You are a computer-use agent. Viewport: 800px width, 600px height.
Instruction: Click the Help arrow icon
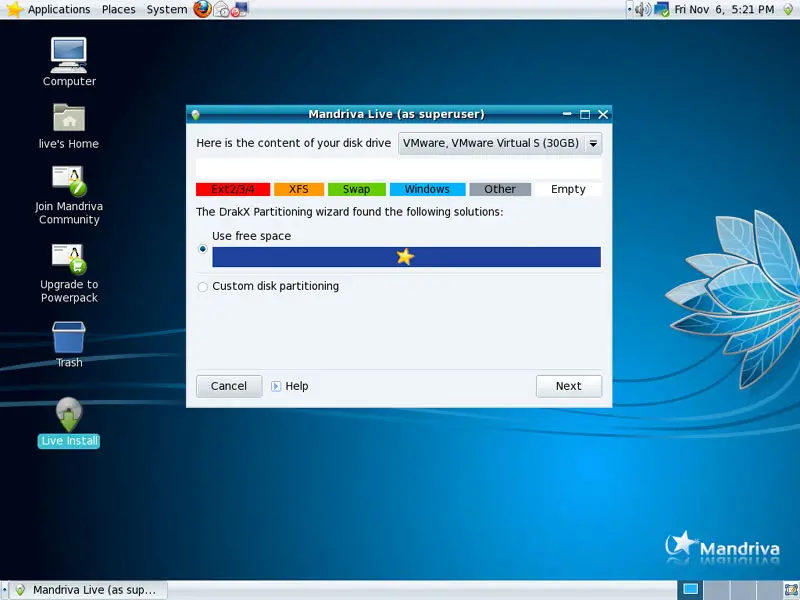276,386
